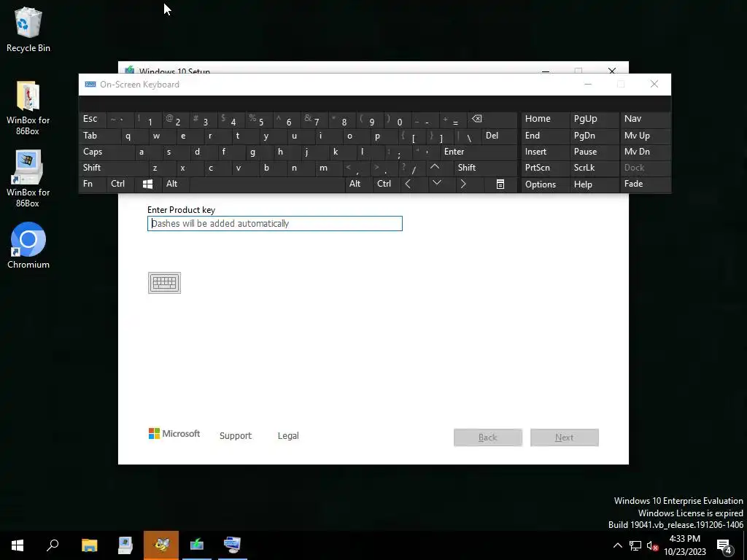Open the muted volume tray icon
The width and height of the screenshot is (747, 560).
tap(652, 545)
